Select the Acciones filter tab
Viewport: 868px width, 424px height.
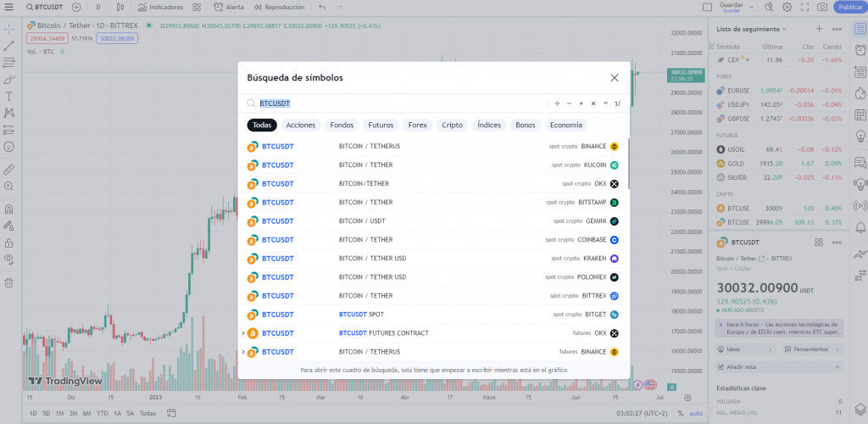(x=301, y=126)
